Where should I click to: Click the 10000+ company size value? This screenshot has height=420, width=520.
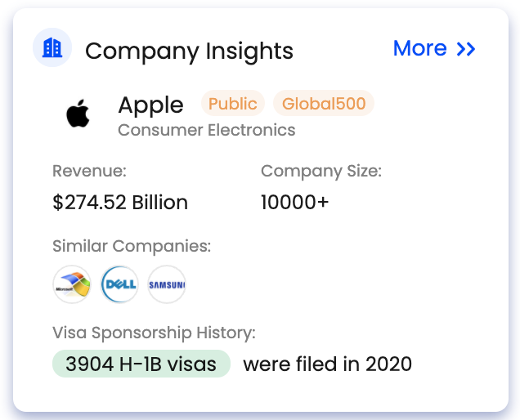pyautogui.click(x=294, y=202)
